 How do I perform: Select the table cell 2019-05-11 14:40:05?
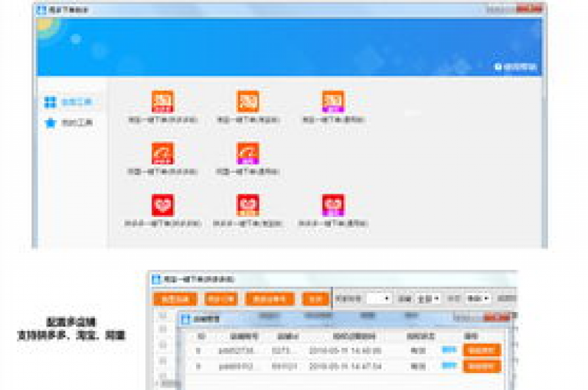(x=345, y=351)
